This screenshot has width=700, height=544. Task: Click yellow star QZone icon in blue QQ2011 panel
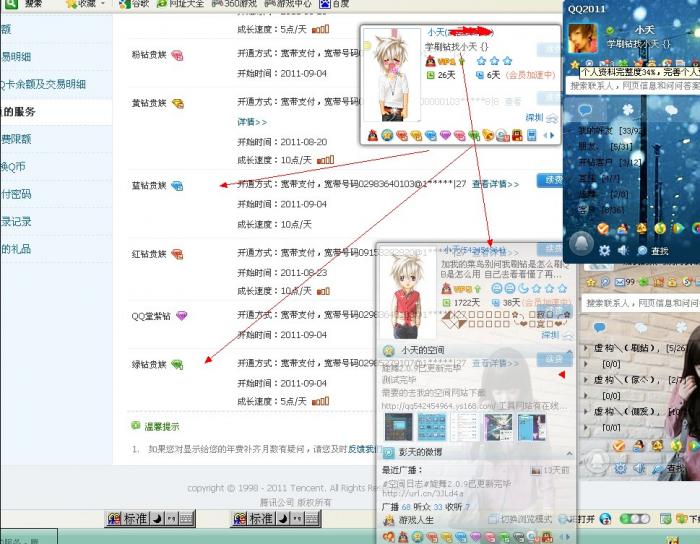575,65
